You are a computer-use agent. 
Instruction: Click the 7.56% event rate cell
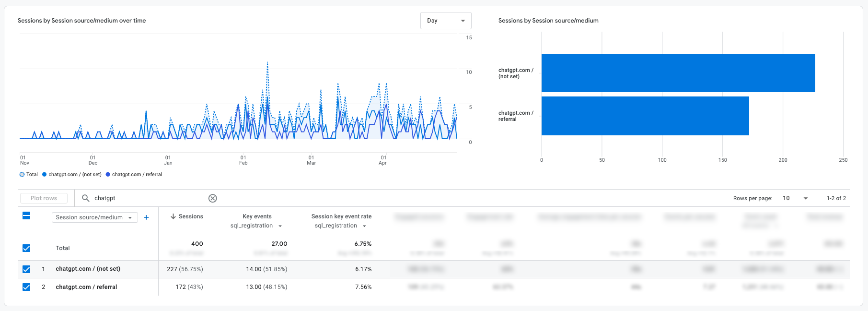(363, 287)
